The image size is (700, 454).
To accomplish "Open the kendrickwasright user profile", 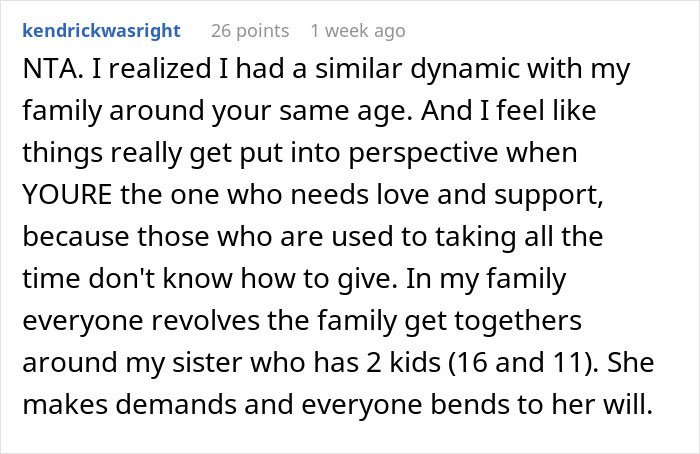I will (100, 31).
